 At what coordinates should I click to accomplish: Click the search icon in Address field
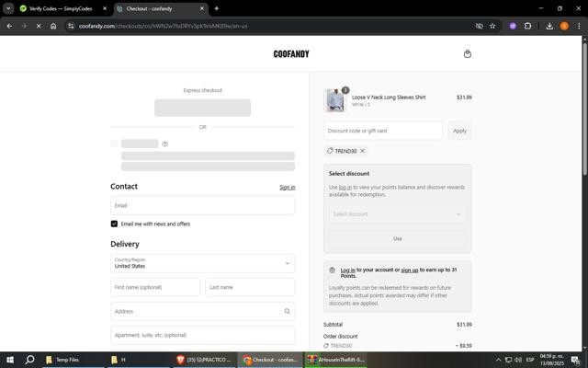287,311
